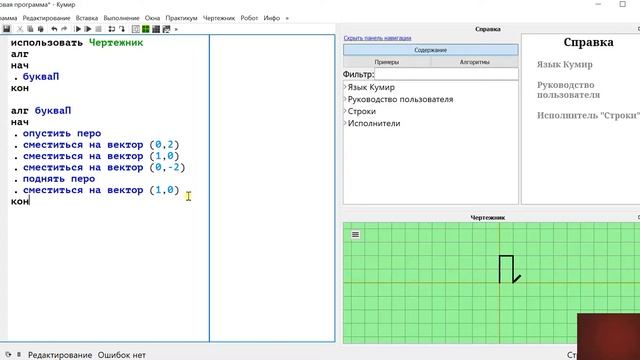The image size is (640, 360).
Task: Undo the last edit
Action: tap(54, 29)
